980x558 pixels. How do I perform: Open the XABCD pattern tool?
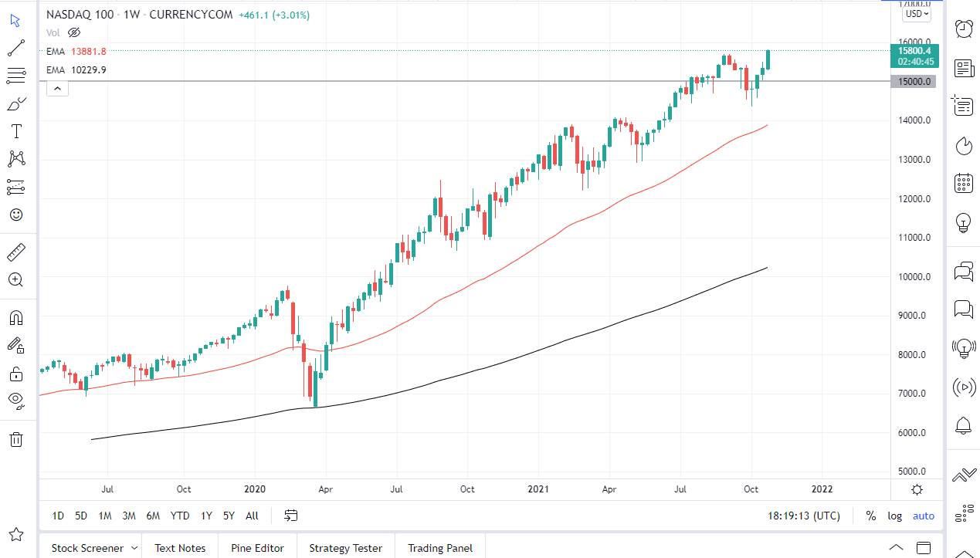[15, 159]
